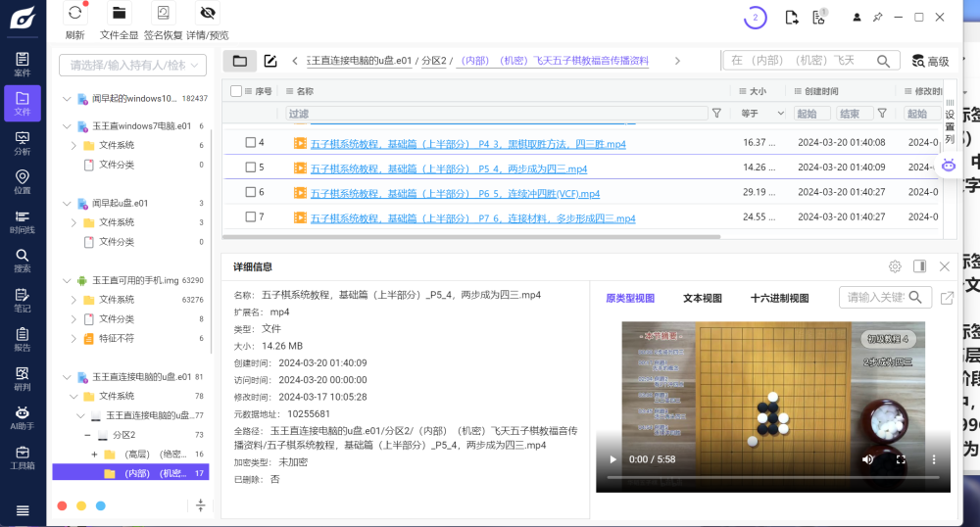Screen dimensions: 980x527
Task: Click 高级 advanced search button
Action: [x=929, y=61]
